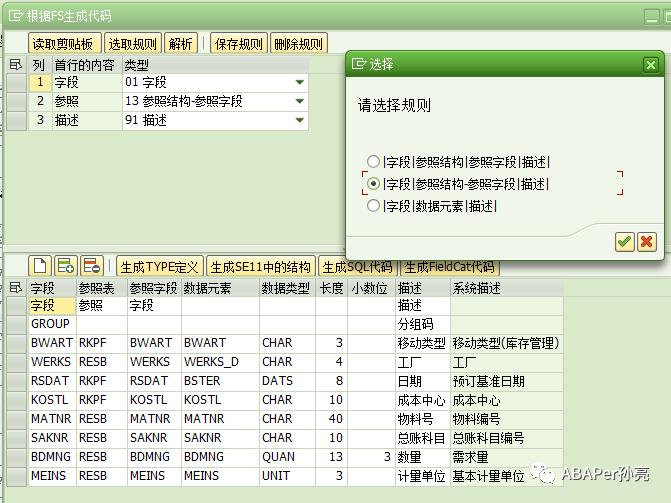Screen dimensions: 671x503
Task: Click UNIT data type cell
Action: (287, 476)
